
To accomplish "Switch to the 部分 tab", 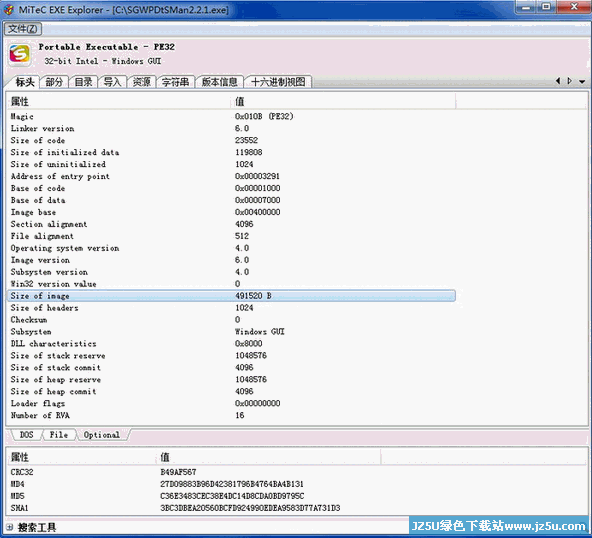I will [x=54, y=82].
